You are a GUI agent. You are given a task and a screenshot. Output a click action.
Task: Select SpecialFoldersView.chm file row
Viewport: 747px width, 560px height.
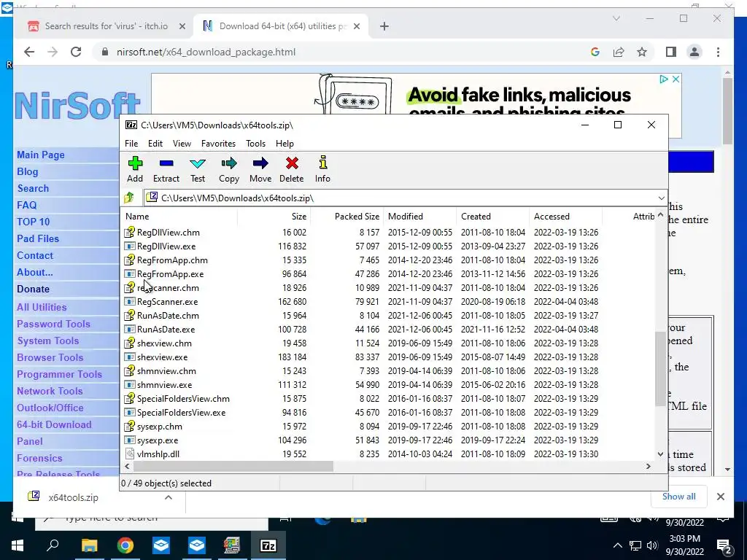pos(183,399)
